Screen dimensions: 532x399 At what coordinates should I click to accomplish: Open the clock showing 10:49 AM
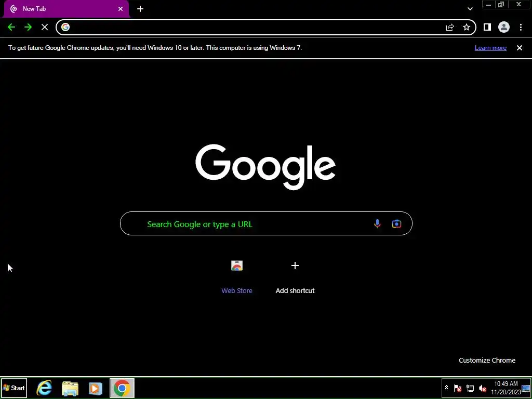click(506, 388)
